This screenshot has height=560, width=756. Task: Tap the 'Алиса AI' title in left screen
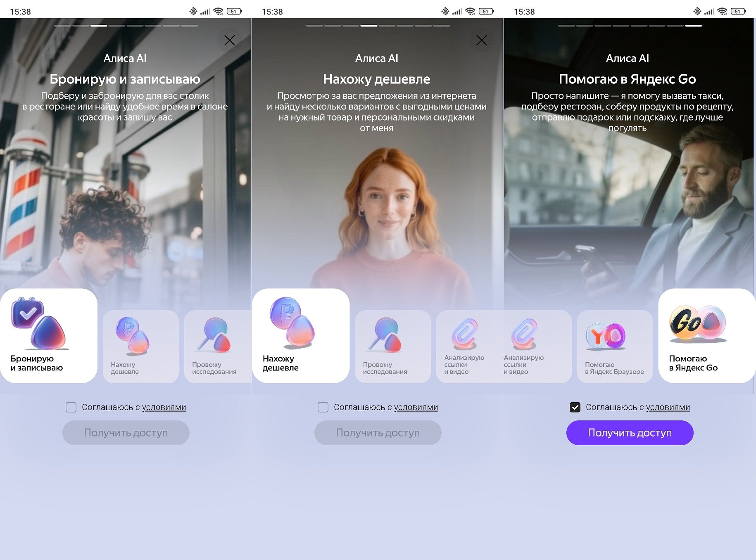pyautogui.click(x=125, y=58)
